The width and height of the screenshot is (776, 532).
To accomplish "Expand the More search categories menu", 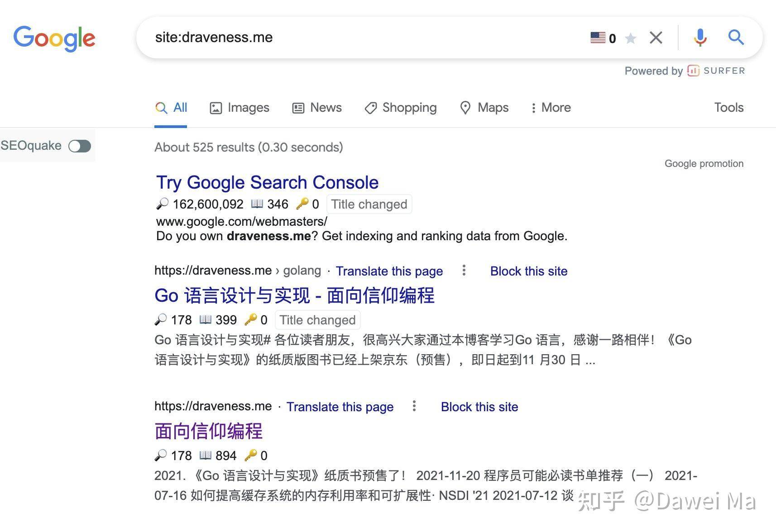I will (551, 108).
